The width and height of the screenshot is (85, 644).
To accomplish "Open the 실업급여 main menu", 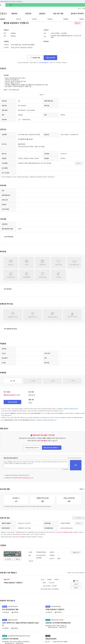I will 42,13.
